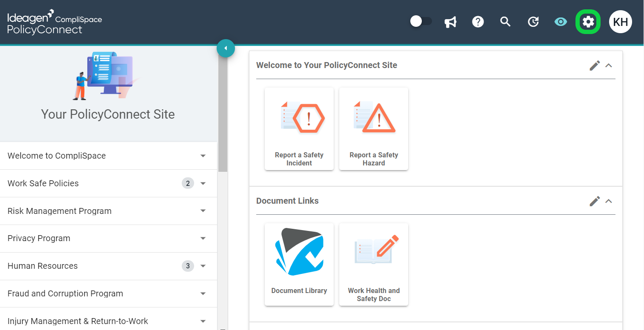The width and height of the screenshot is (644, 330).
Task: Select the Privacy Program menu item
Action: point(39,238)
